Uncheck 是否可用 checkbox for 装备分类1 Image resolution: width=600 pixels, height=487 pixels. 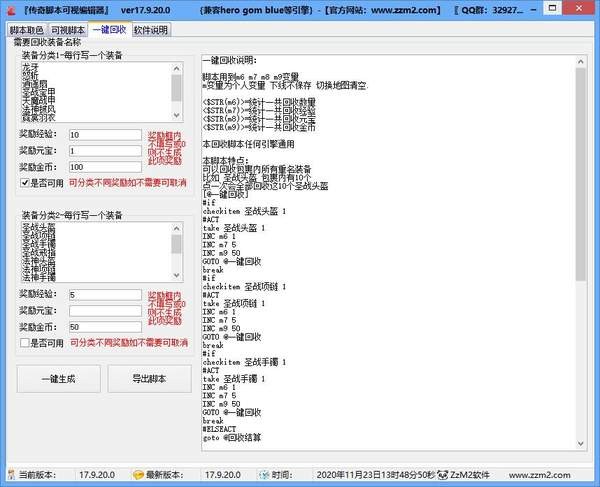tap(25, 183)
